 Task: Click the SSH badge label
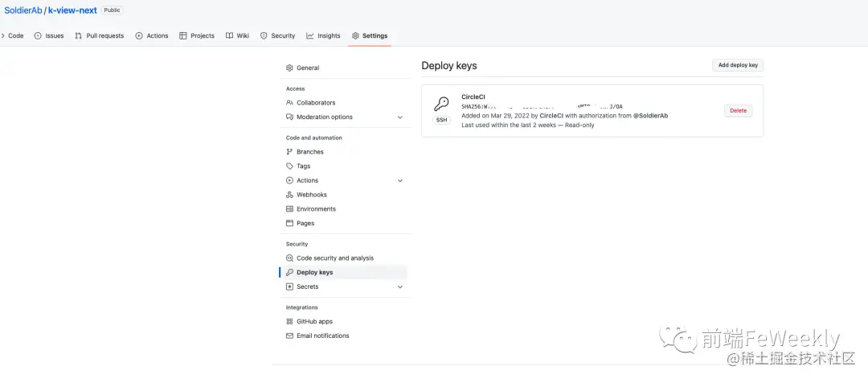441,120
